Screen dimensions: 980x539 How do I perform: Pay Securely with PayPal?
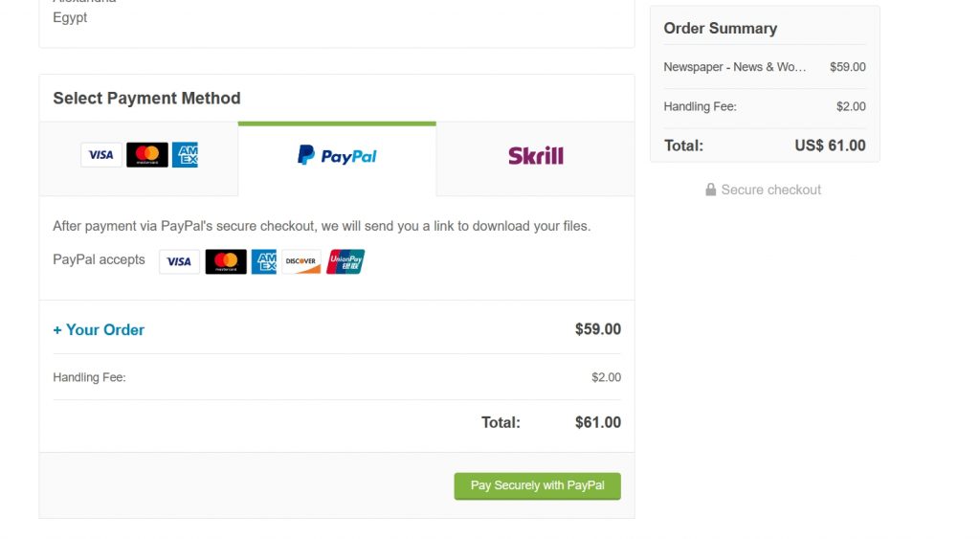pos(538,485)
